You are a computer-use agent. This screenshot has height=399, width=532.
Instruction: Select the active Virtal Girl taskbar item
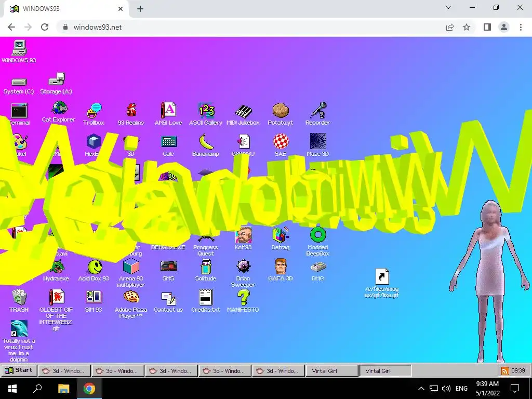pyautogui.click(x=385, y=371)
